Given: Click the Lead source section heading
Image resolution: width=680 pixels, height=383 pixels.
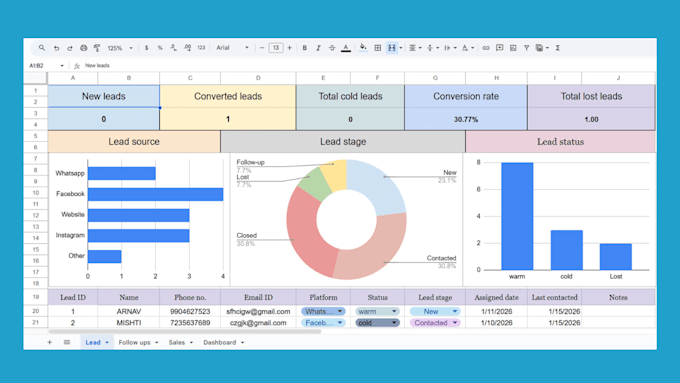Looking at the screenshot, I should click(134, 142).
